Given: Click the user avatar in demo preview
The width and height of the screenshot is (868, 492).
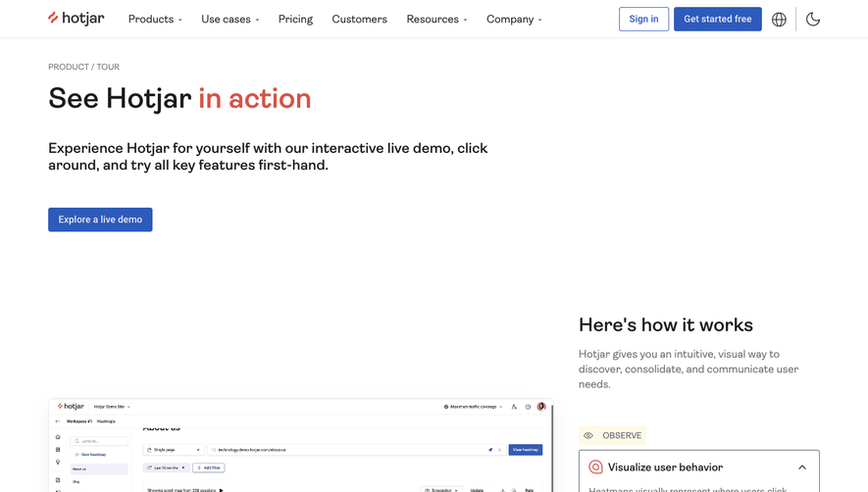Looking at the screenshot, I should pos(541,407).
